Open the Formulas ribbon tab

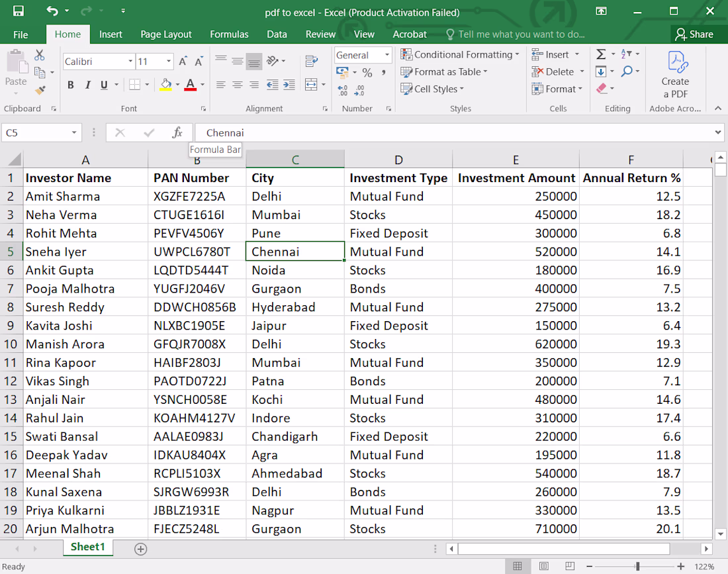[x=229, y=34]
